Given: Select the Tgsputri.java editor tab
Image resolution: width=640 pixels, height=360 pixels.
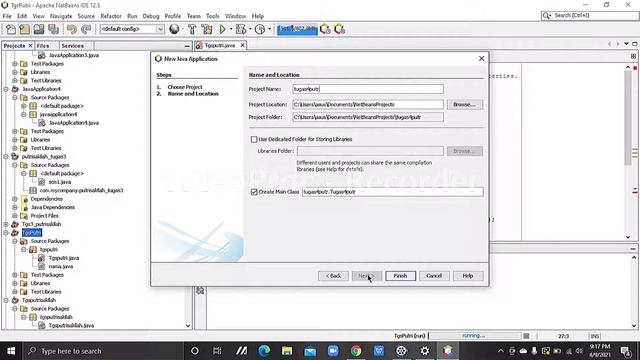Looking at the screenshot, I should point(220,45).
